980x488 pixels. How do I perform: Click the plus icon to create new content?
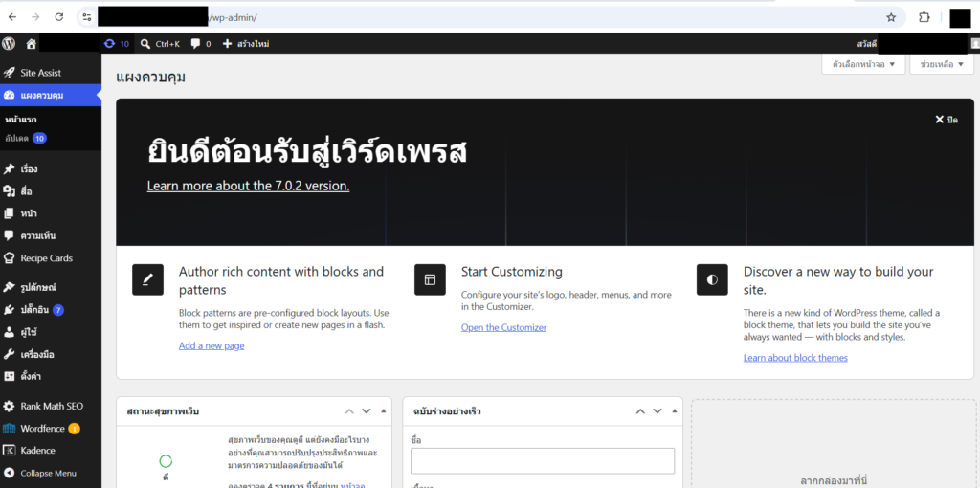point(228,44)
